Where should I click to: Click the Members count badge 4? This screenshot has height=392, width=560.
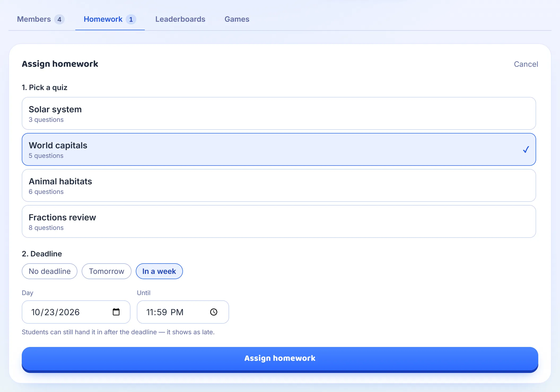pyautogui.click(x=59, y=19)
